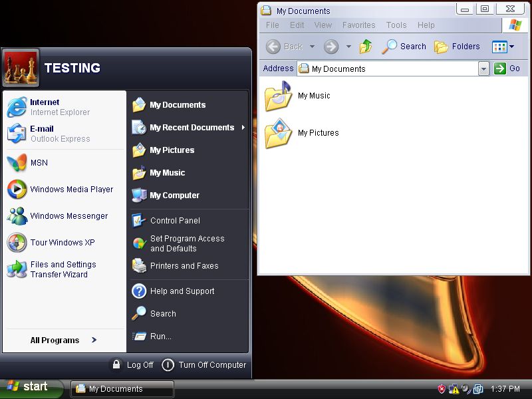
Task: Click the network warning tray icon
Action: pos(454,389)
